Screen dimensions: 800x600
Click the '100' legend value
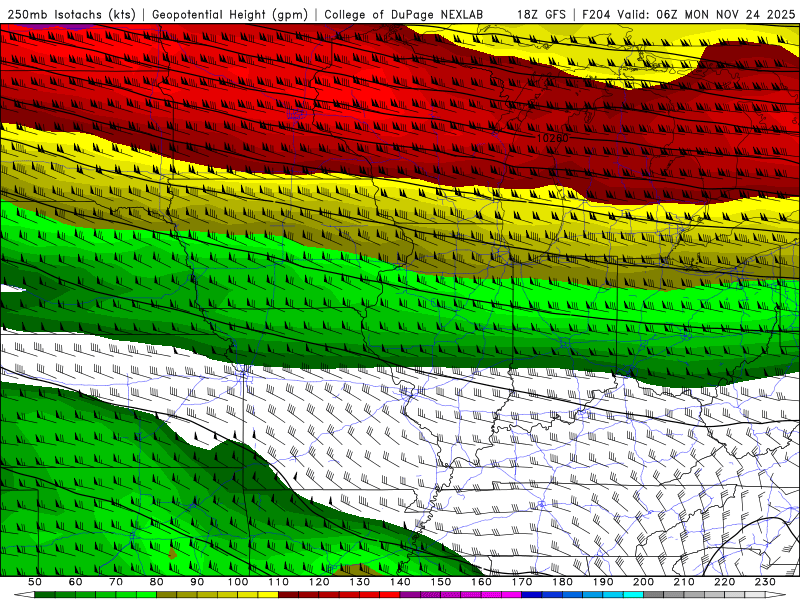point(238,582)
